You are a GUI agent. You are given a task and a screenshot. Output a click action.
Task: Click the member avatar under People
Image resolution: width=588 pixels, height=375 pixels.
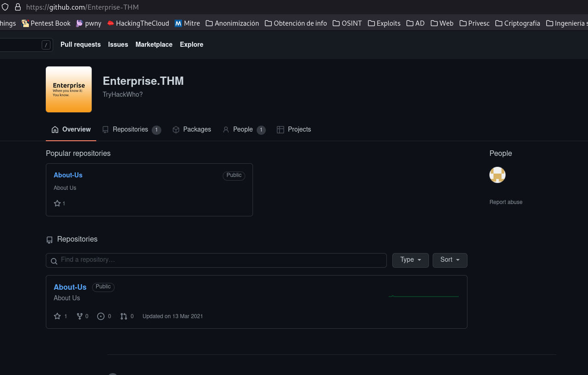click(497, 175)
